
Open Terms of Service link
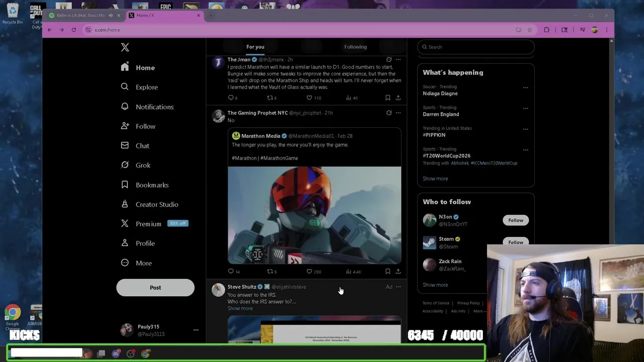click(436, 303)
